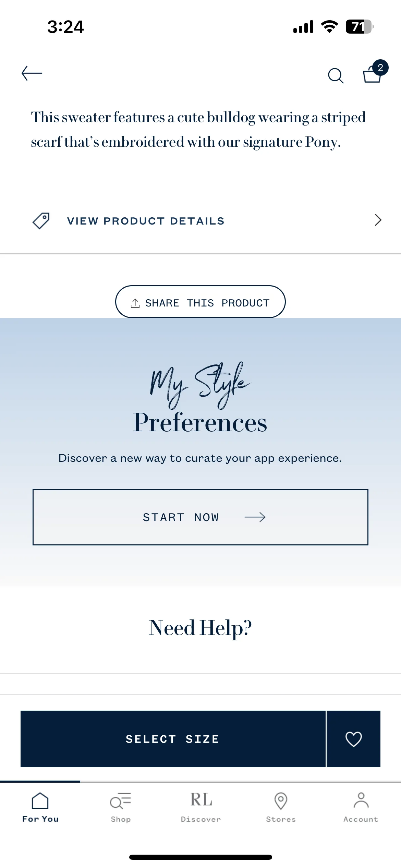Screen dimensions: 401x868
Task: Tap the back arrow icon
Action: pos(32,73)
